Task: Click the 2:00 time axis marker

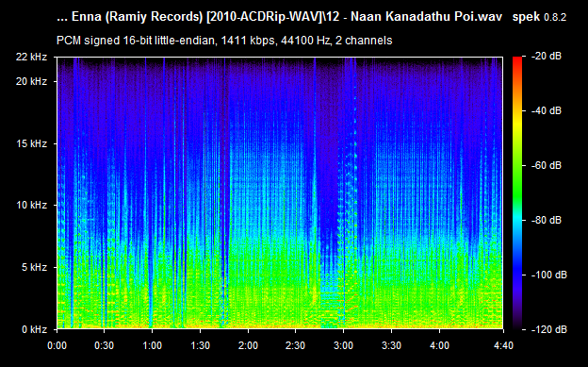Action: pos(248,345)
